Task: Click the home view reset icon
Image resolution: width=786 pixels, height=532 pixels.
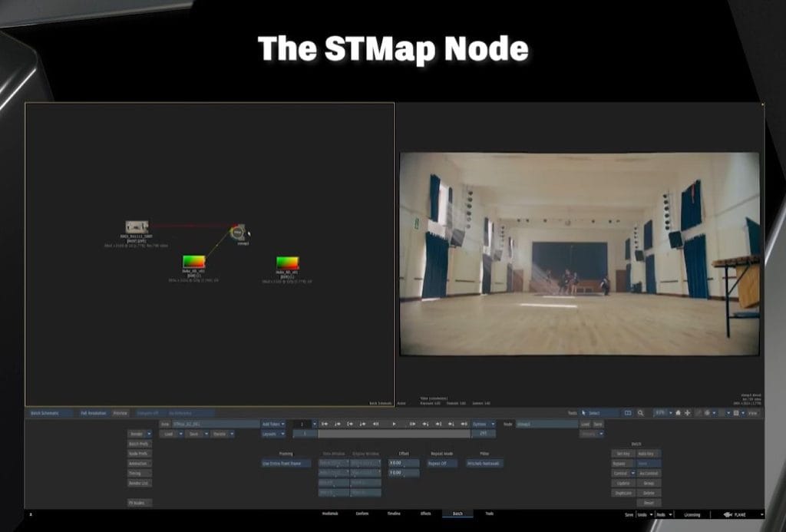Action: pos(678,413)
